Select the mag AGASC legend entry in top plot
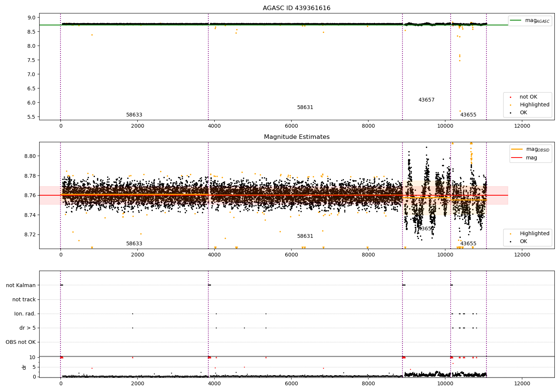The image size is (560, 392). (530, 21)
